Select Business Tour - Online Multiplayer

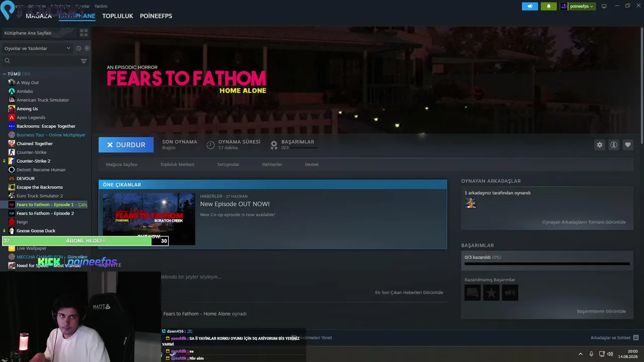[x=51, y=135]
